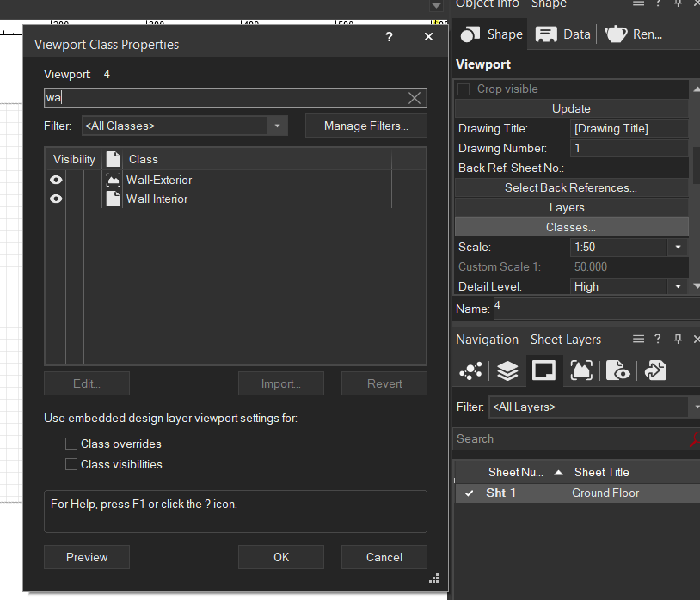The width and height of the screenshot is (700, 600).
Task: Open the Detail Level dropdown
Action: 678,287
